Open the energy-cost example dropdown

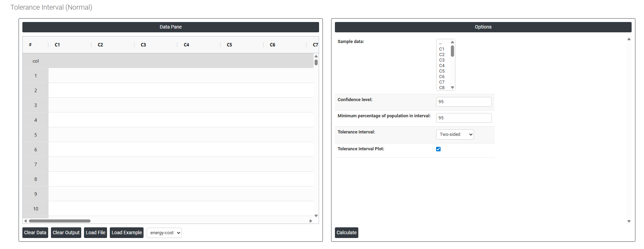point(164,233)
